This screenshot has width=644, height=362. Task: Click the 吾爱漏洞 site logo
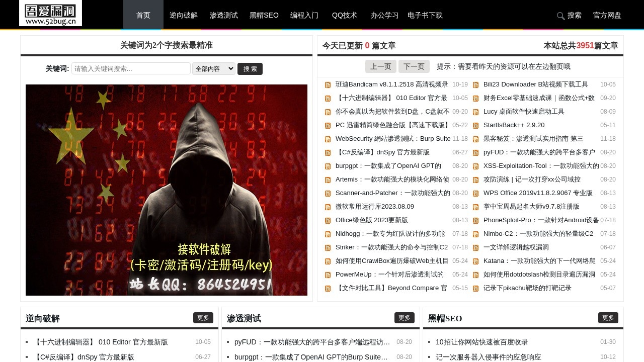(50, 14)
